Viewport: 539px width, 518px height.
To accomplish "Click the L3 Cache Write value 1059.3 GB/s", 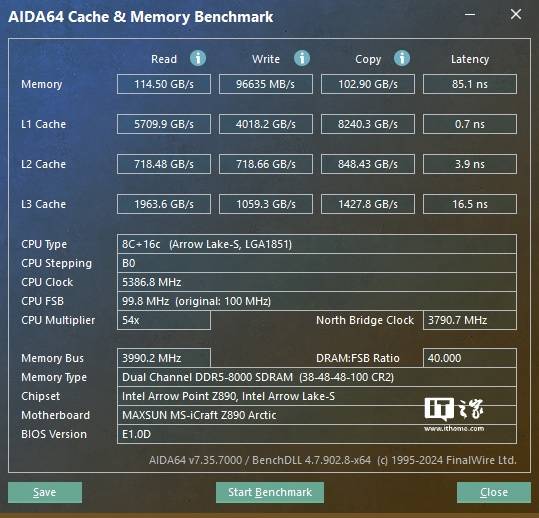I will coord(266,204).
